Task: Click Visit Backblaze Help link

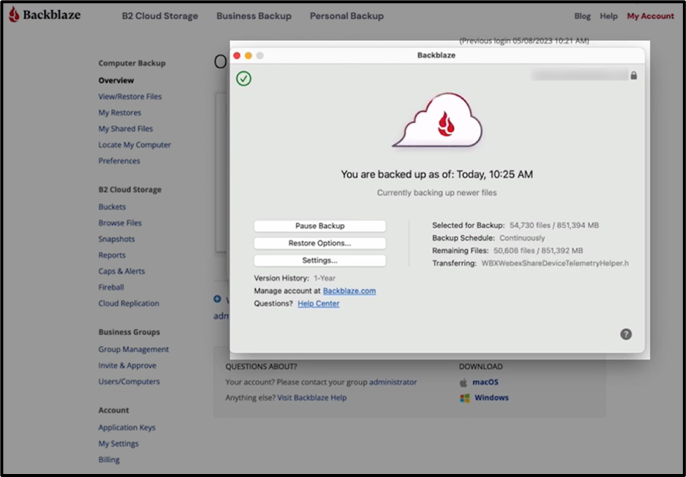Action: coord(312,398)
